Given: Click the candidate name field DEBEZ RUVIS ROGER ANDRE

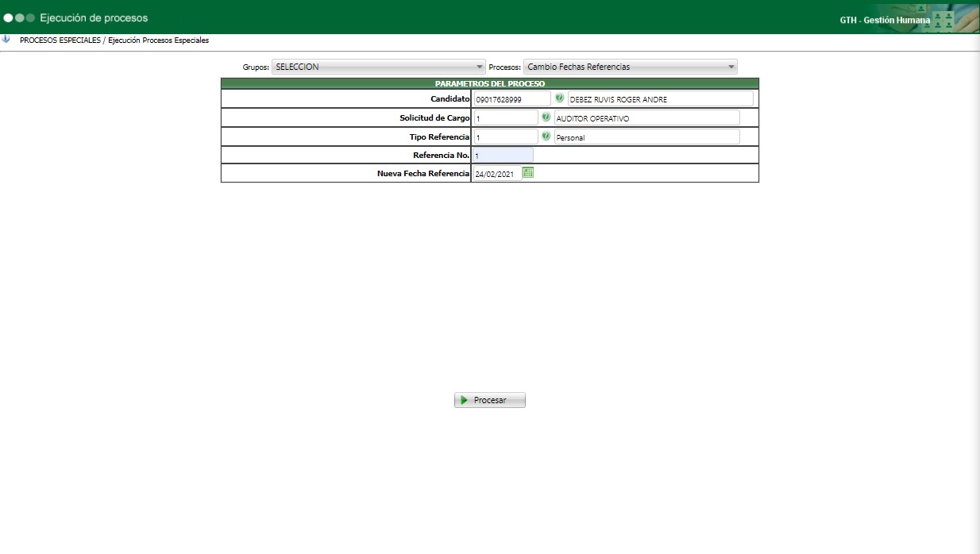Looking at the screenshot, I should pyautogui.click(x=661, y=98).
